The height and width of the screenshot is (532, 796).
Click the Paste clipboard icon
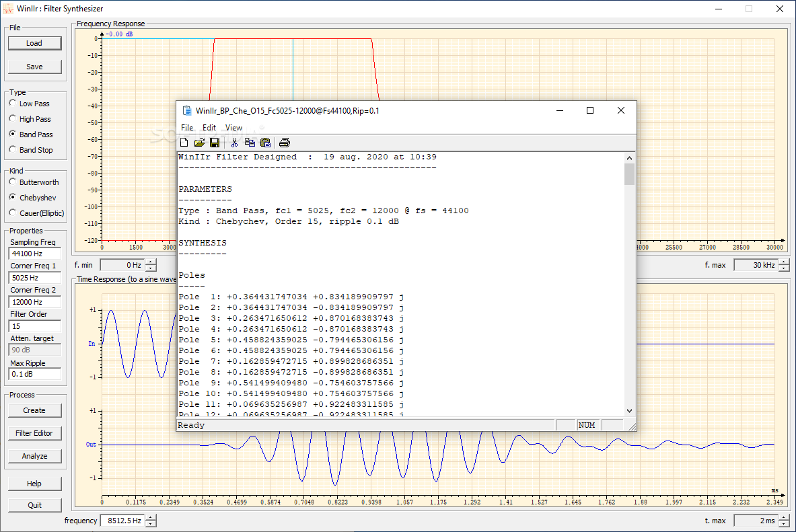coord(265,143)
